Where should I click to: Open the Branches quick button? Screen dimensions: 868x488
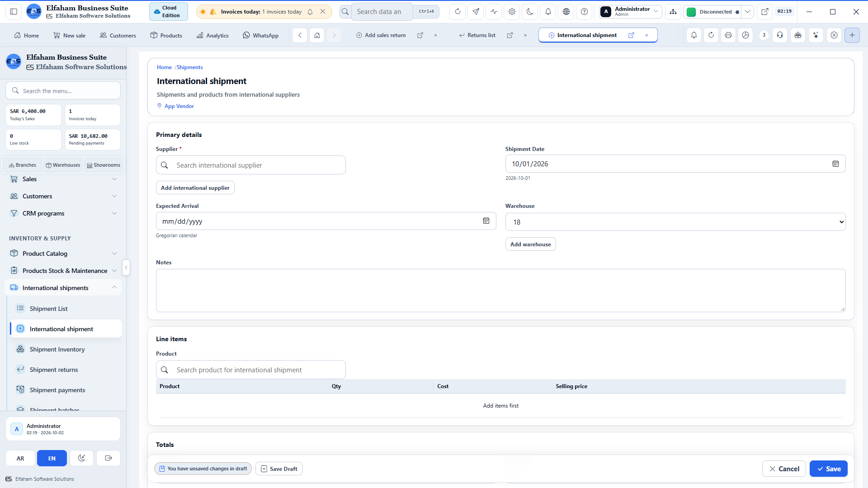[x=23, y=165]
